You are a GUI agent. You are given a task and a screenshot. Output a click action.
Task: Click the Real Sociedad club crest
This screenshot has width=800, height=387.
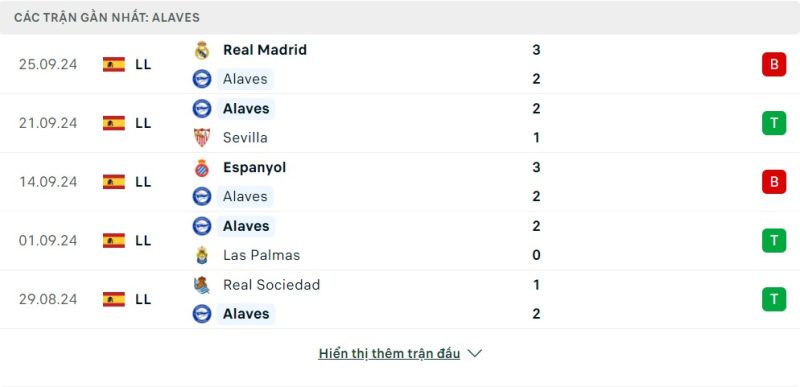point(202,285)
